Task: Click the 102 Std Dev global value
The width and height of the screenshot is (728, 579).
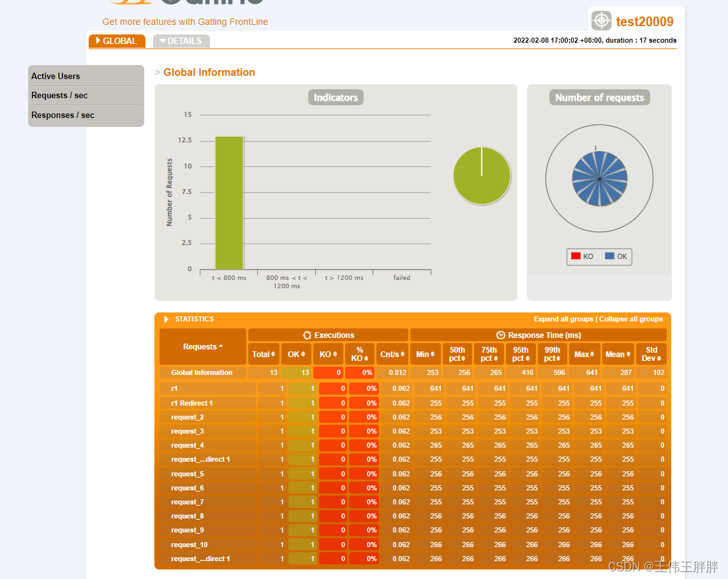Action: tap(658, 372)
